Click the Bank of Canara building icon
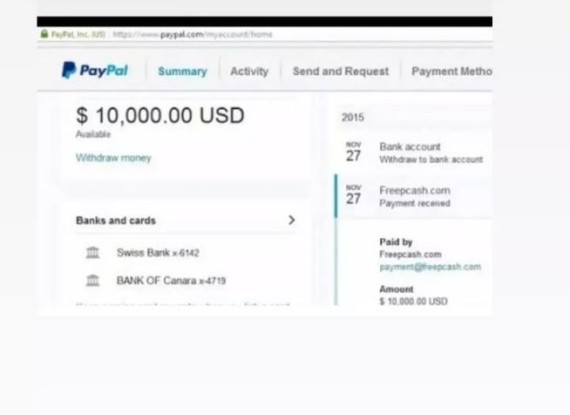This screenshot has height=415, width=570. tap(93, 281)
